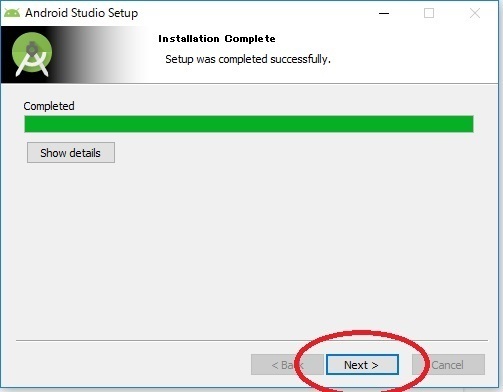503x392 pixels.
Task: Click the Next > button
Action: tap(362, 365)
